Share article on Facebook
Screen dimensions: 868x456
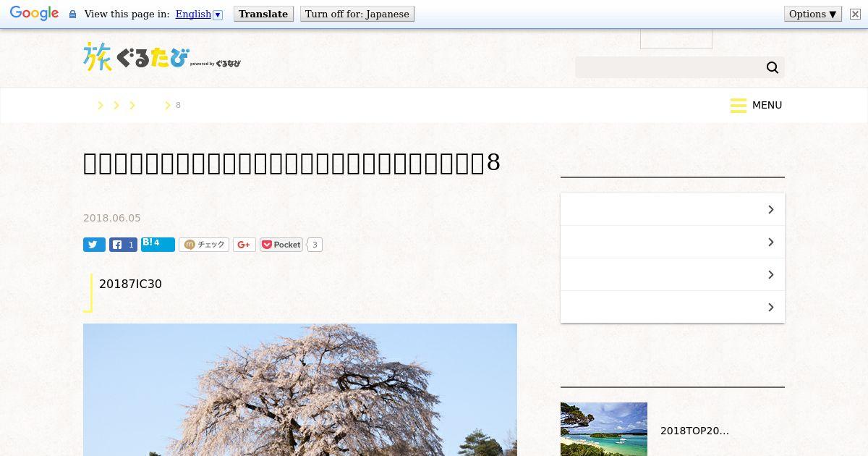(x=123, y=245)
